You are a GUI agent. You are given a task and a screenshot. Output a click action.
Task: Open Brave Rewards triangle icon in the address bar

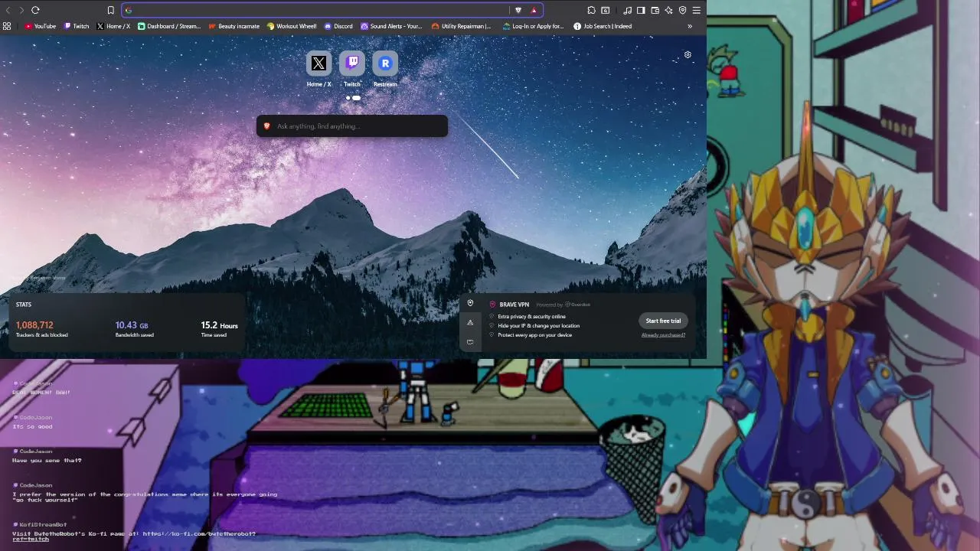pos(534,10)
